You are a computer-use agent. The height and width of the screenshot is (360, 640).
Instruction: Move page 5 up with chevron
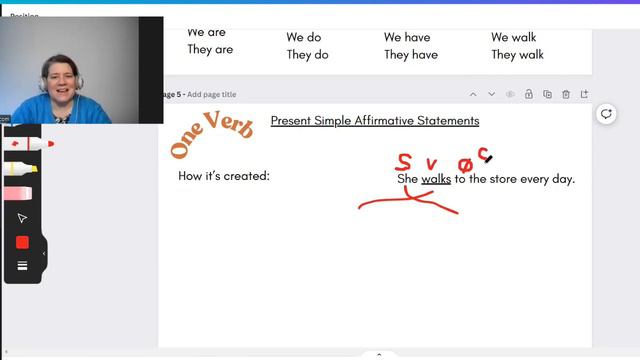(473, 94)
